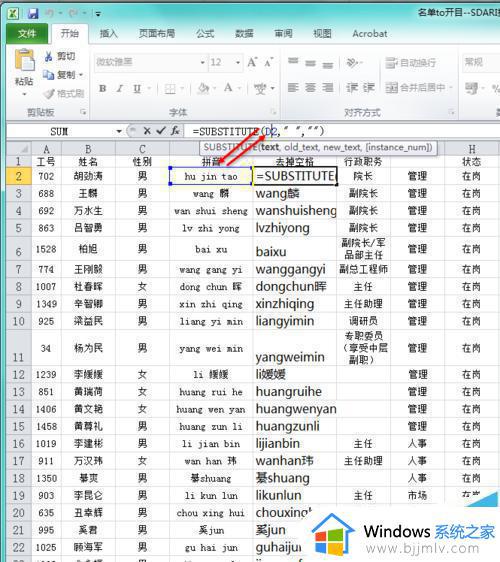Open the font name dropdown

click(203, 63)
